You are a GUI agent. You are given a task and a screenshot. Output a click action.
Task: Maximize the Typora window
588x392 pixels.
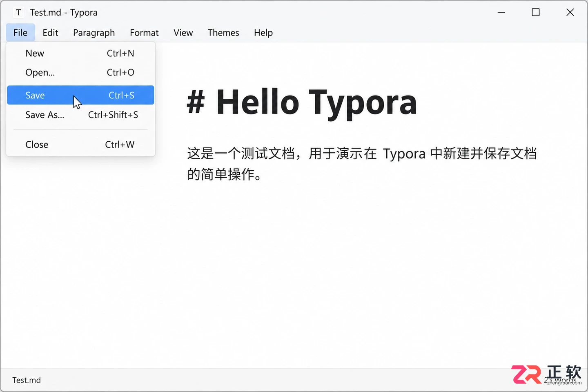pos(536,13)
